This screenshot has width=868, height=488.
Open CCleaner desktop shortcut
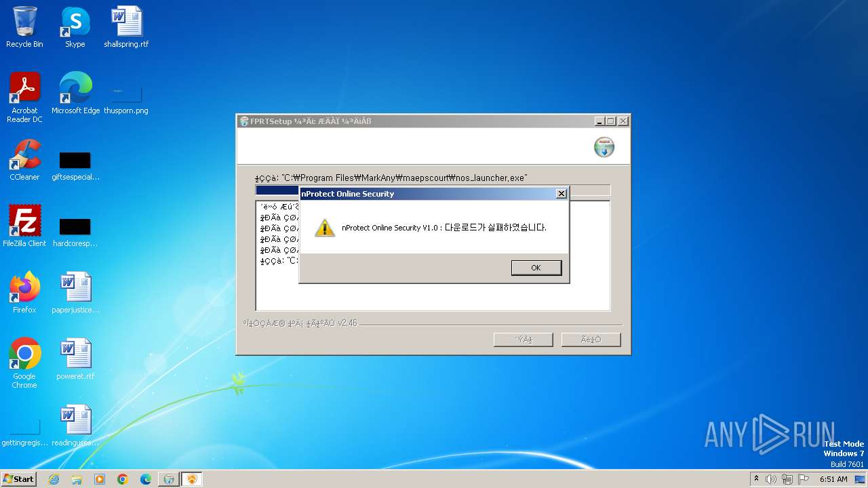coord(24,160)
